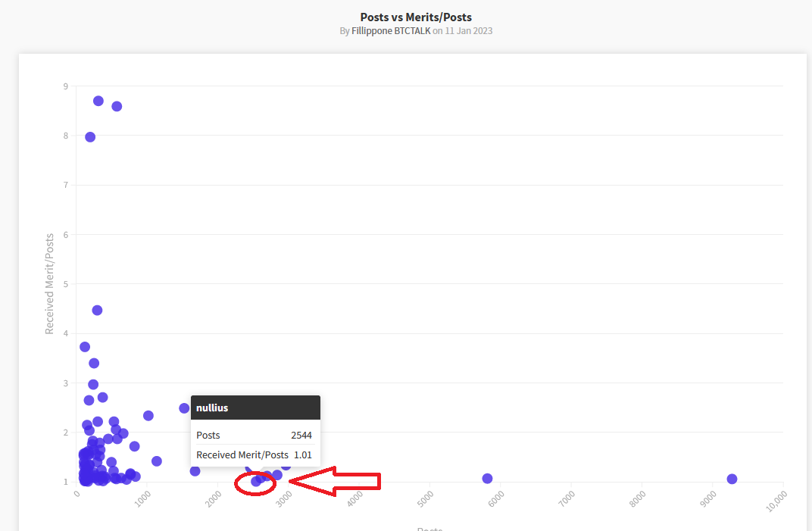812x531 pixels.
Task: Click the data point at merit ratio 4.5
Action: tap(97, 311)
